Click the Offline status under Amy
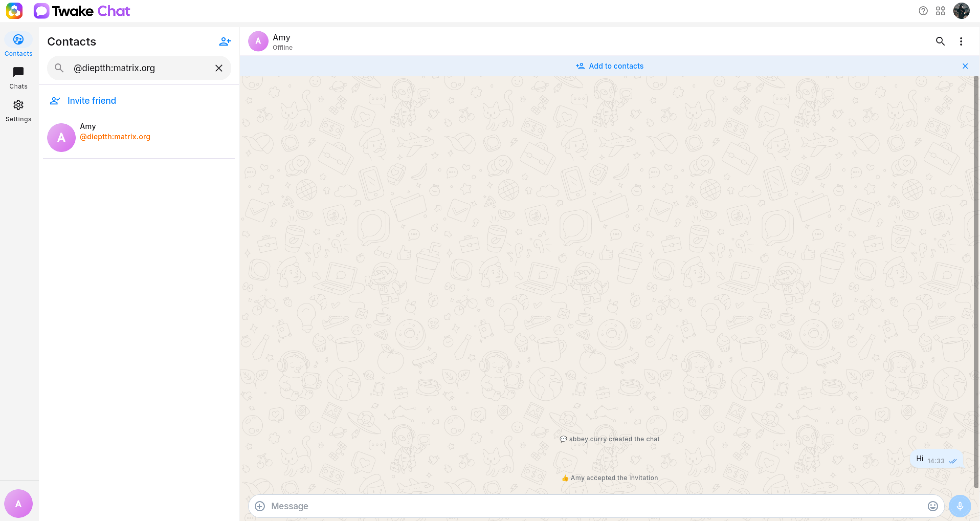980x521 pixels. pos(283,47)
